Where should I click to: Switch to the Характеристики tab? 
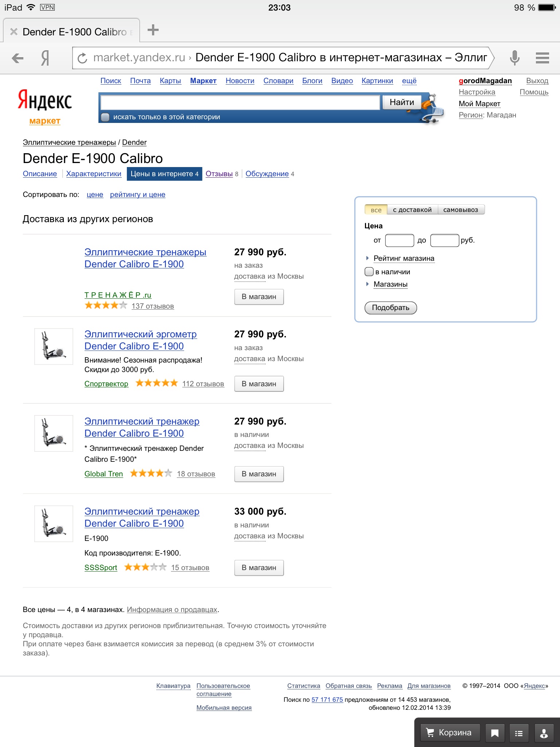(x=94, y=174)
